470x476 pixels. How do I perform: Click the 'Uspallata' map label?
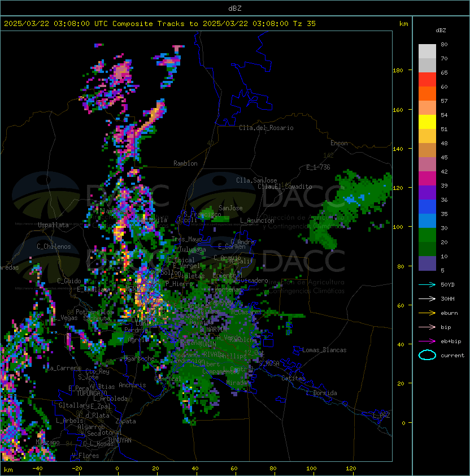[53, 225]
